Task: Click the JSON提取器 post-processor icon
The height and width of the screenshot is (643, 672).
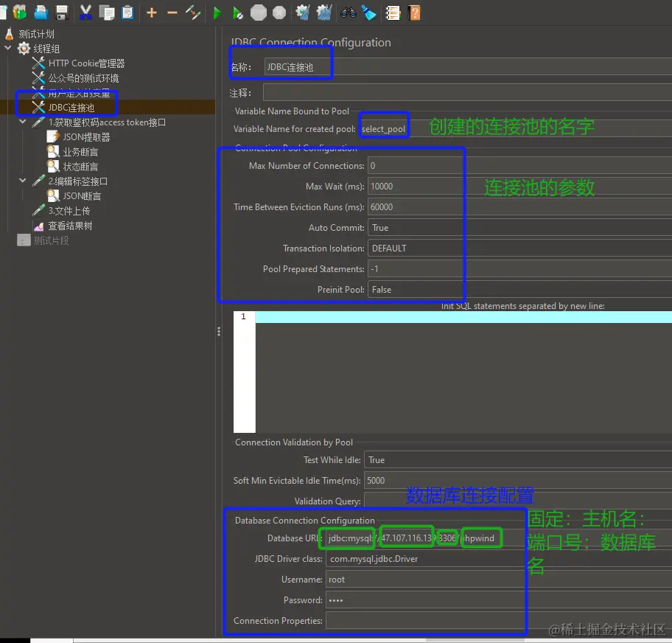Action: click(x=53, y=137)
